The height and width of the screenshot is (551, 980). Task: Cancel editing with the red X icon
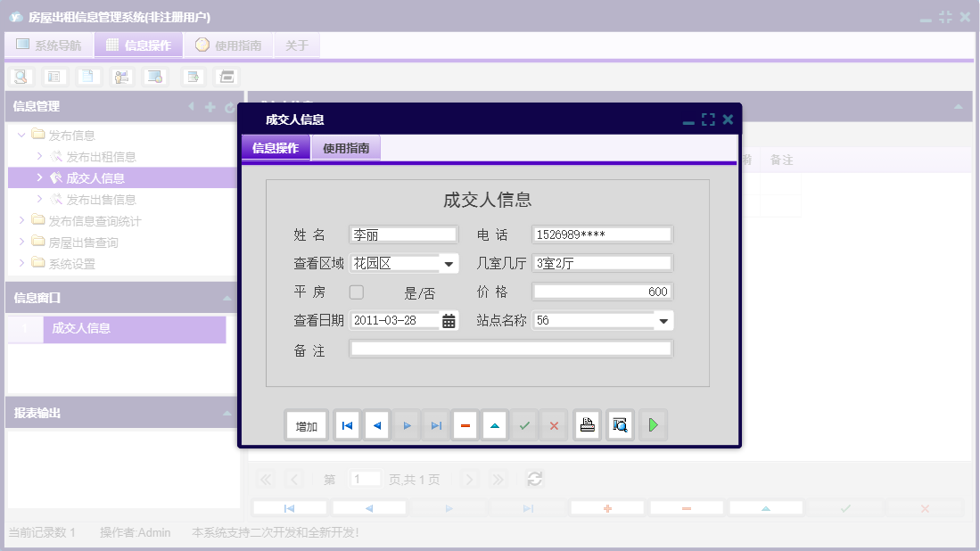[553, 425]
